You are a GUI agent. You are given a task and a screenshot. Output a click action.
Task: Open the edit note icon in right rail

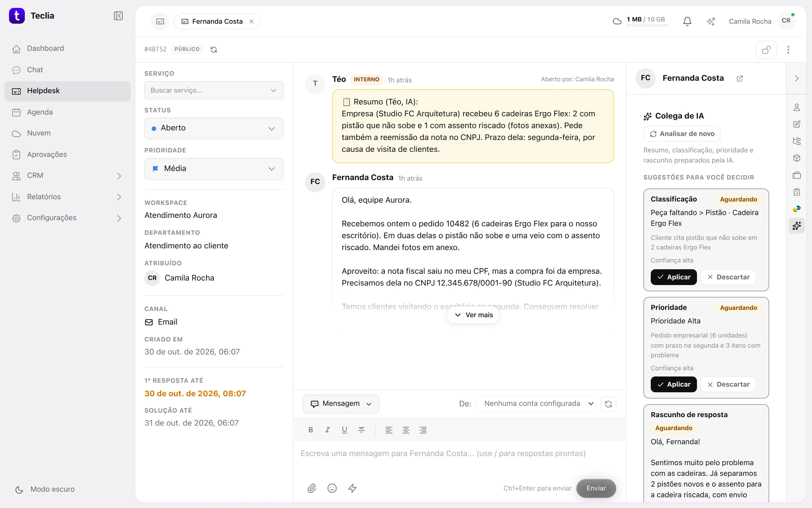(796, 124)
